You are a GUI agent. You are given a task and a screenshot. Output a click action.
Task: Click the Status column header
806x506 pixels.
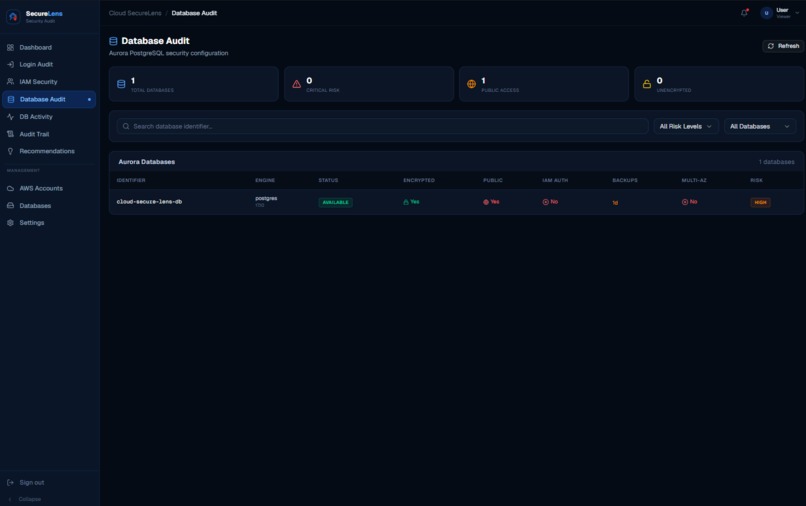(x=328, y=180)
